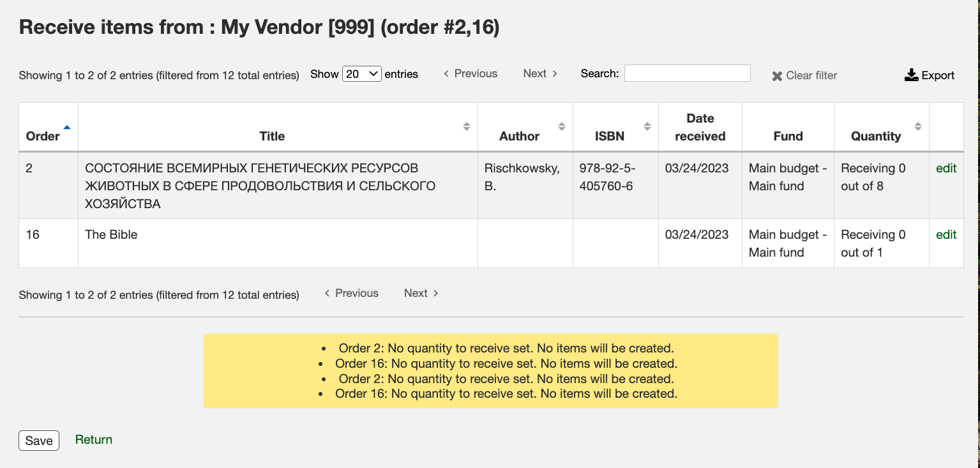
Task: Open the Show entries dropdown
Action: (x=361, y=74)
